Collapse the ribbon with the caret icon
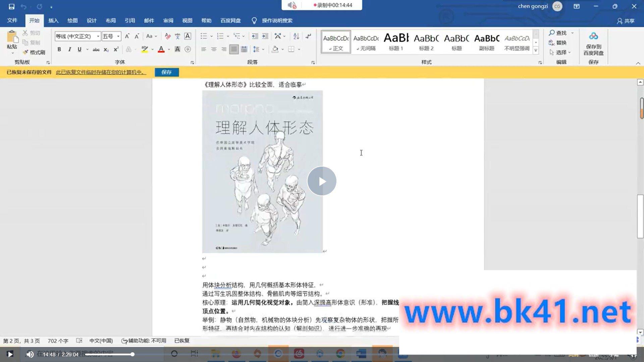The height and width of the screenshot is (362, 644). pyautogui.click(x=638, y=63)
